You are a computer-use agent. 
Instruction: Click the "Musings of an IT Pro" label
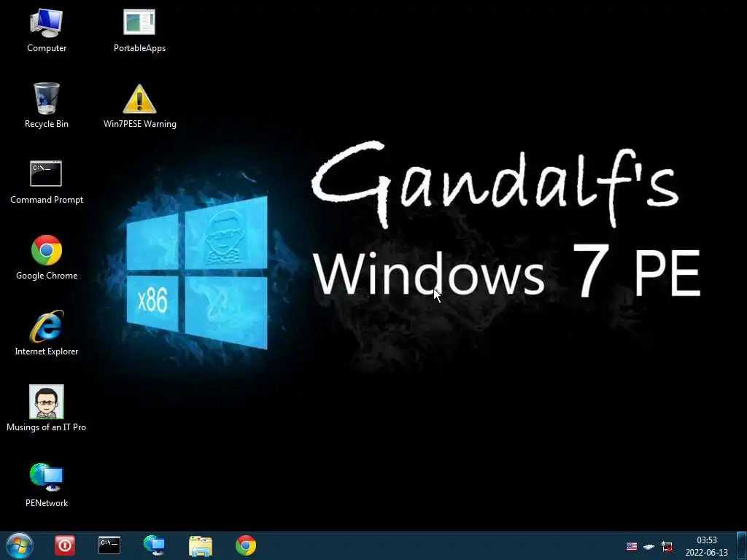(x=46, y=427)
